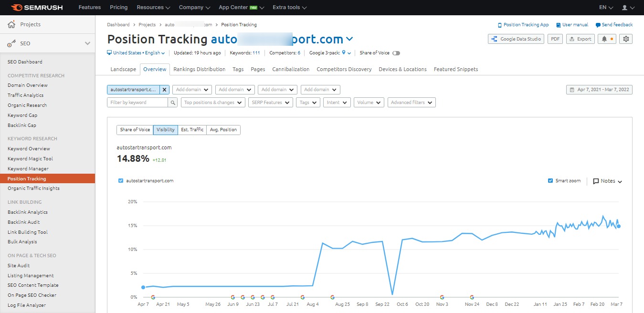Screen dimensions: 644x313
Task: Click the PDF button
Action: [x=555, y=39]
